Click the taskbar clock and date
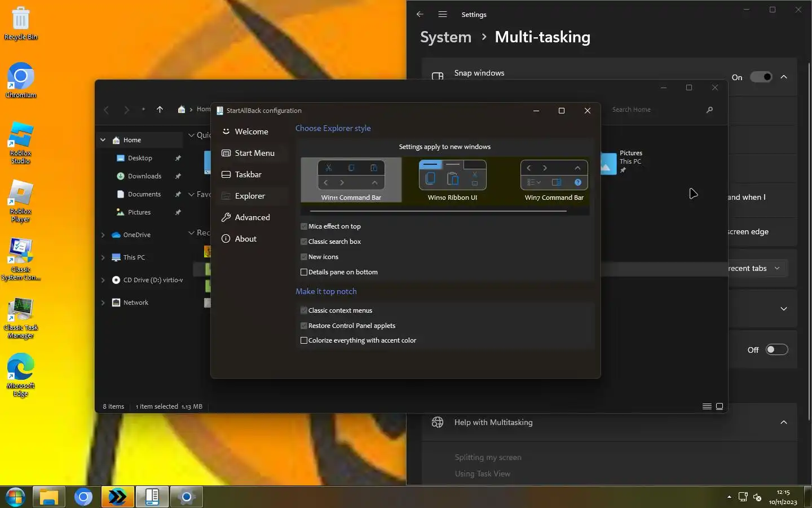Screen dimensions: 812x508 783,497
